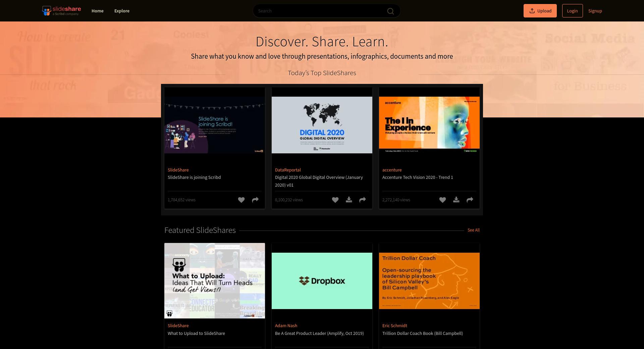
Task: Open SlideShare author link on What to Upload card
Action: pyautogui.click(x=178, y=326)
